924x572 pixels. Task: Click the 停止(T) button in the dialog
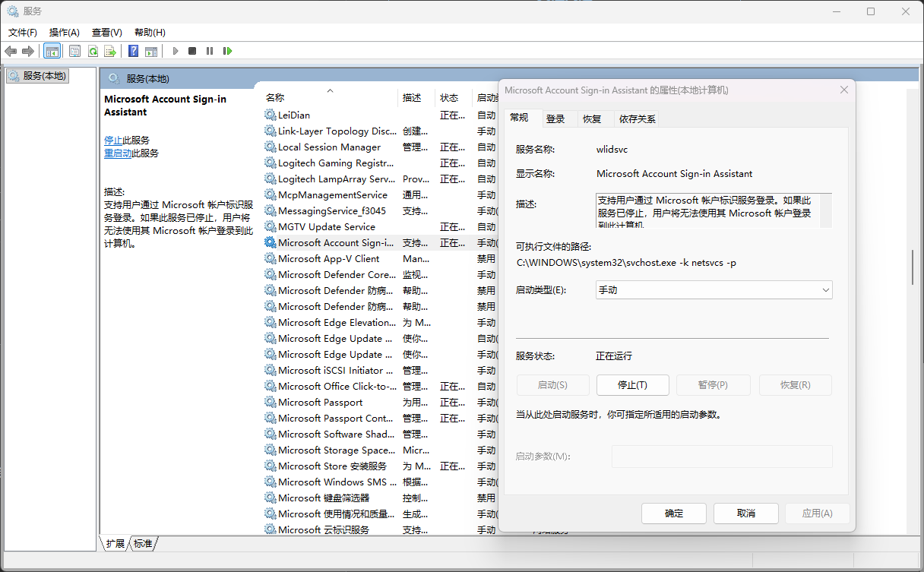(632, 385)
